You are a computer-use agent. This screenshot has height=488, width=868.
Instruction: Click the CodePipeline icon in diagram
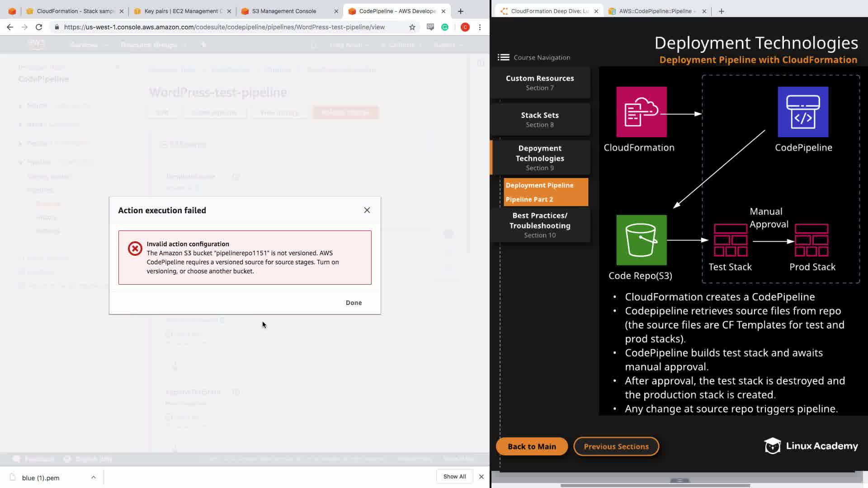tap(803, 112)
